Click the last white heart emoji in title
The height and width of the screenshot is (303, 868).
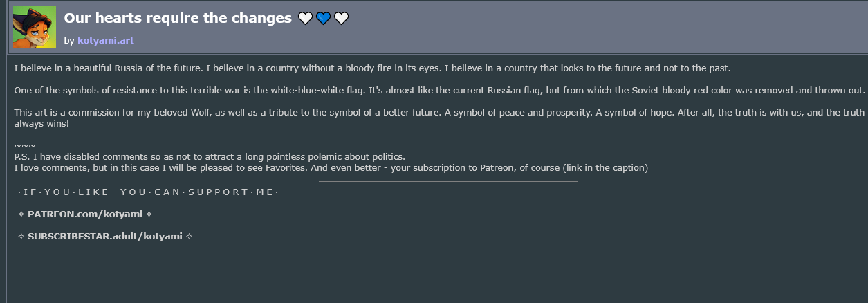coord(341,19)
